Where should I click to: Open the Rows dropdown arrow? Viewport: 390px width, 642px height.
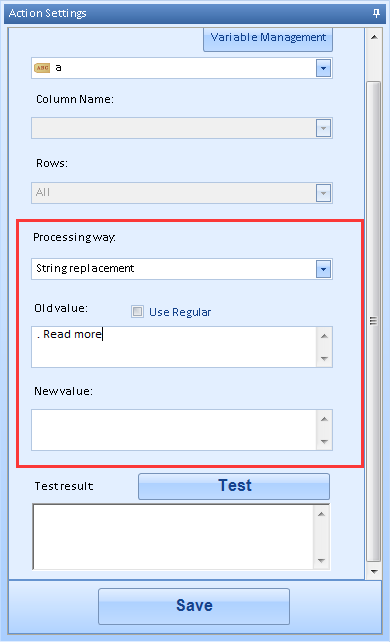(x=323, y=193)
